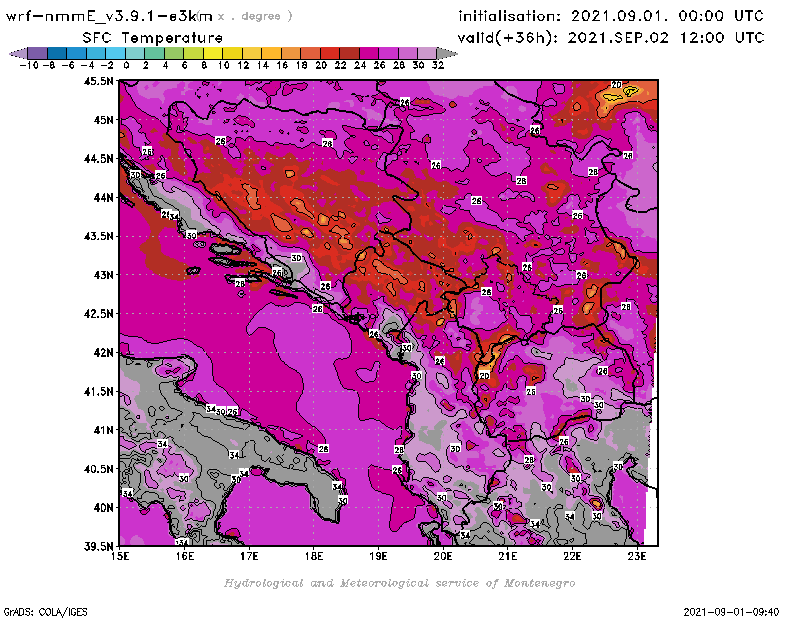This screenshot has height=618, width=800.
Task: Click the '2021-09-01-09:40' timestamp
Action: coord(731,611)
